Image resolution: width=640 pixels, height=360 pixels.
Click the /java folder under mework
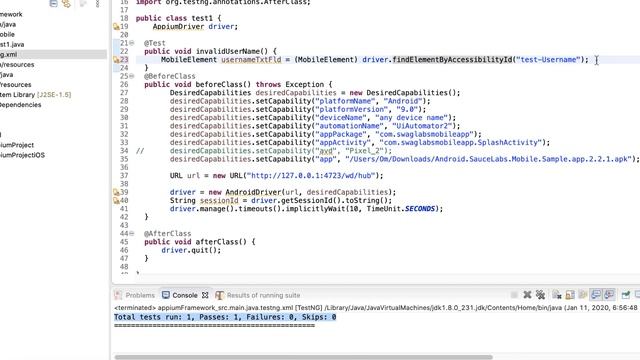(8, 24)
